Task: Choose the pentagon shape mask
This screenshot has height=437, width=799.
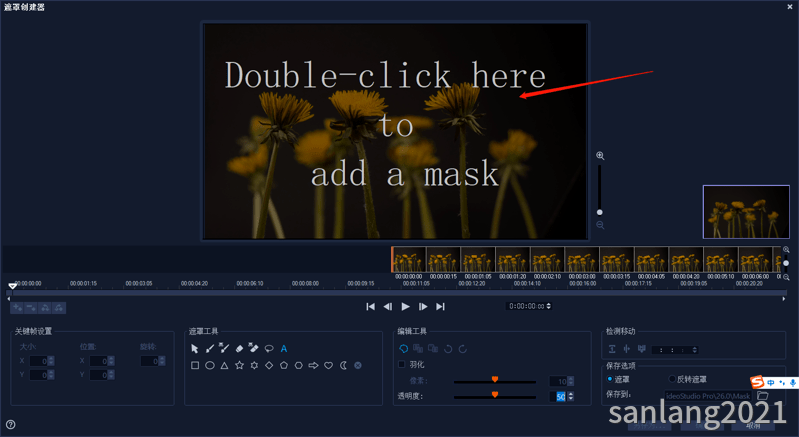Action: (284, 365)
